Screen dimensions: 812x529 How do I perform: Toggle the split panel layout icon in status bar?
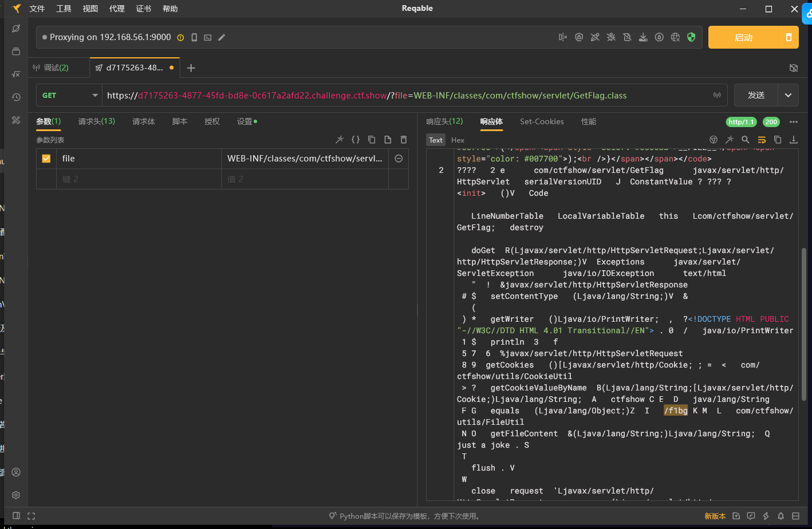(17, 516)
